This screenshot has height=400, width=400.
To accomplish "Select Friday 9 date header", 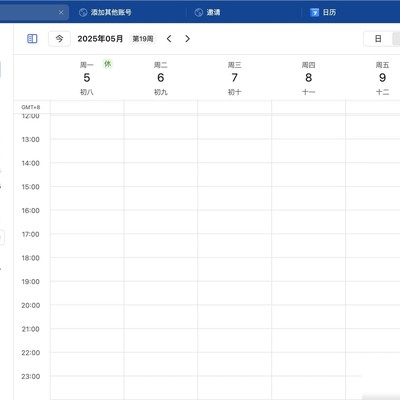I will [x=382, y=78].
